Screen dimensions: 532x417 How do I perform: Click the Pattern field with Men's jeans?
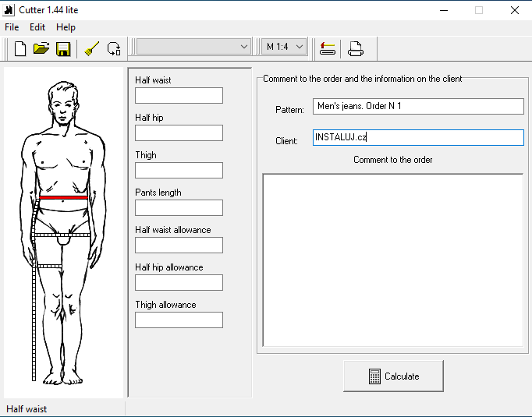(418, 106)
